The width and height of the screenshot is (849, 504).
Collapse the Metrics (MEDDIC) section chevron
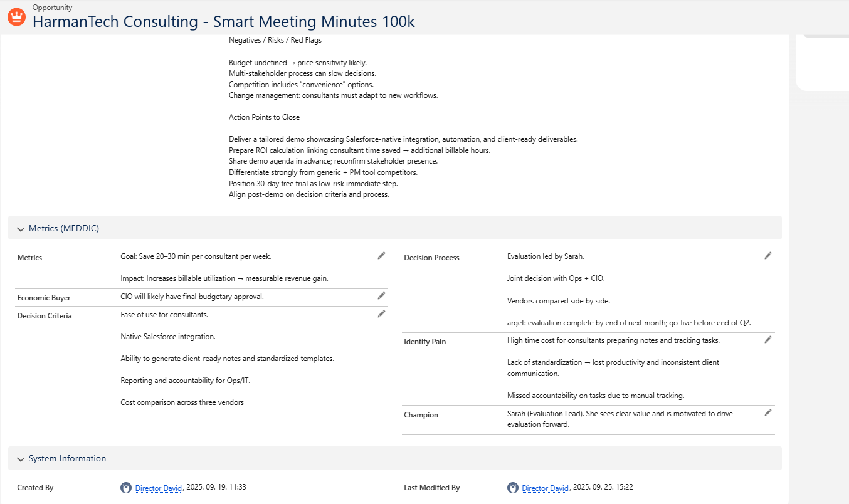[x=21, y=229]
